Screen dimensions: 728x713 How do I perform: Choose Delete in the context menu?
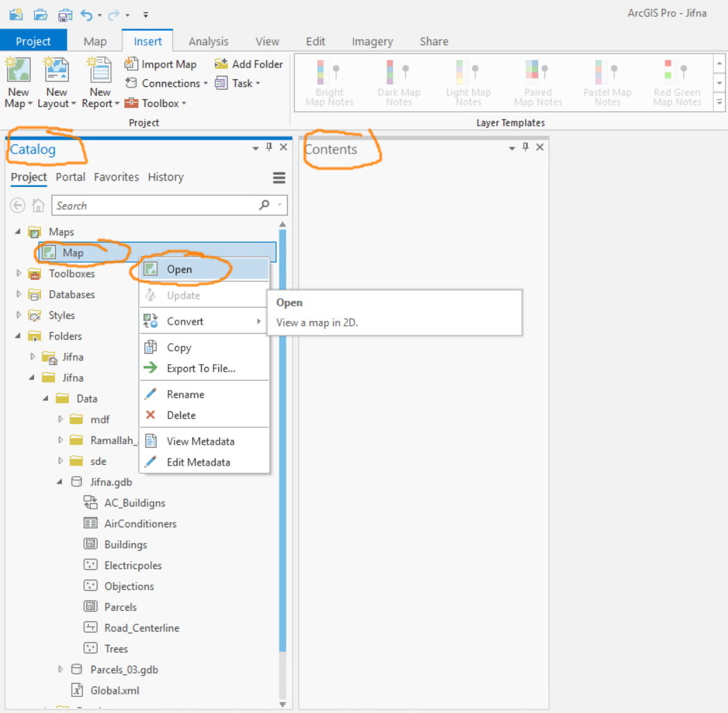[204, 415]
